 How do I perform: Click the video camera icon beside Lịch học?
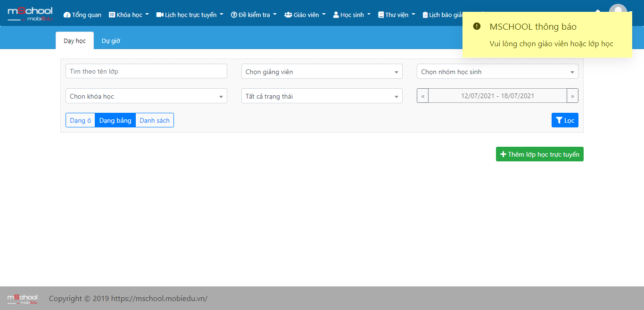160,15
